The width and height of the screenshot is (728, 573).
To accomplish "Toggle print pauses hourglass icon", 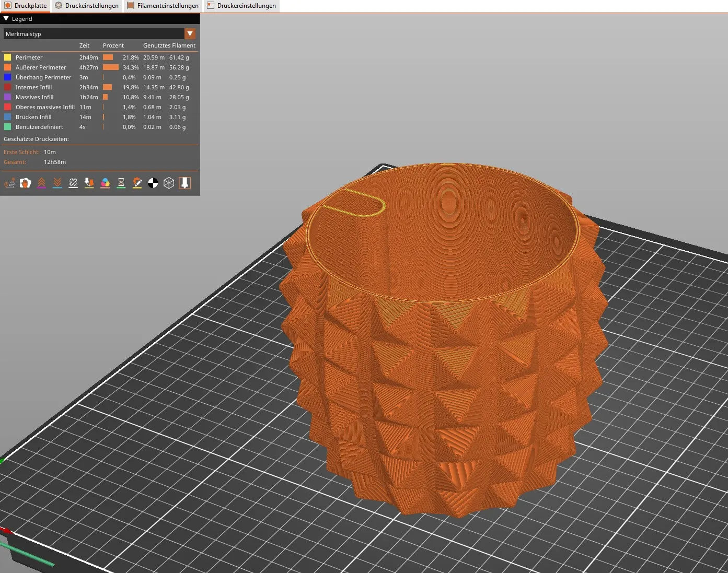I will [121, 183].
